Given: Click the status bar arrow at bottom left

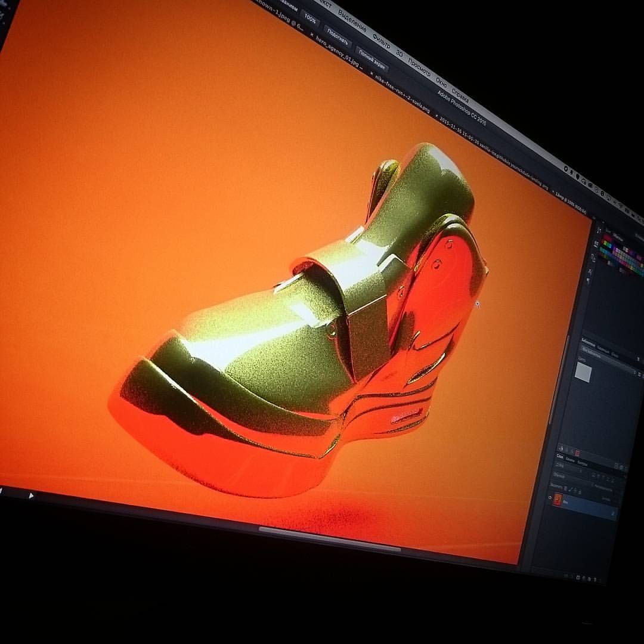Looking at the screenshot, I should point(31,496).
